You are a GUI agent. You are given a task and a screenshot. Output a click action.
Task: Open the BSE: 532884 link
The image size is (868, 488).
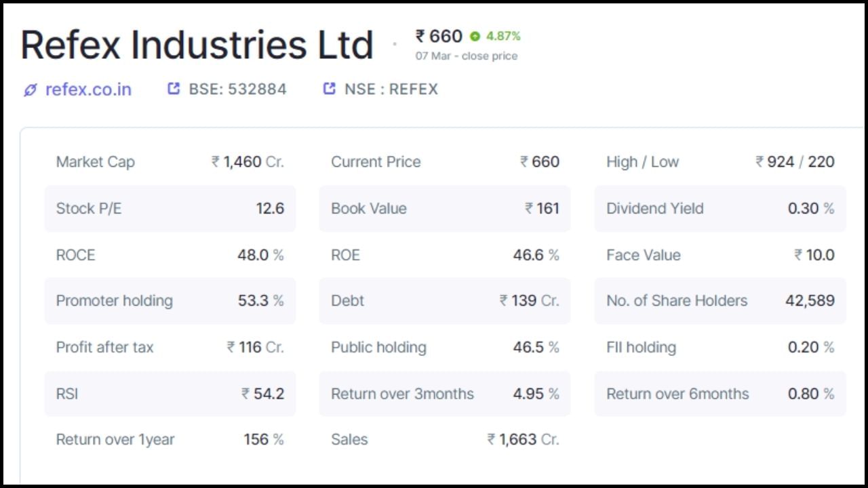[237, 89]
